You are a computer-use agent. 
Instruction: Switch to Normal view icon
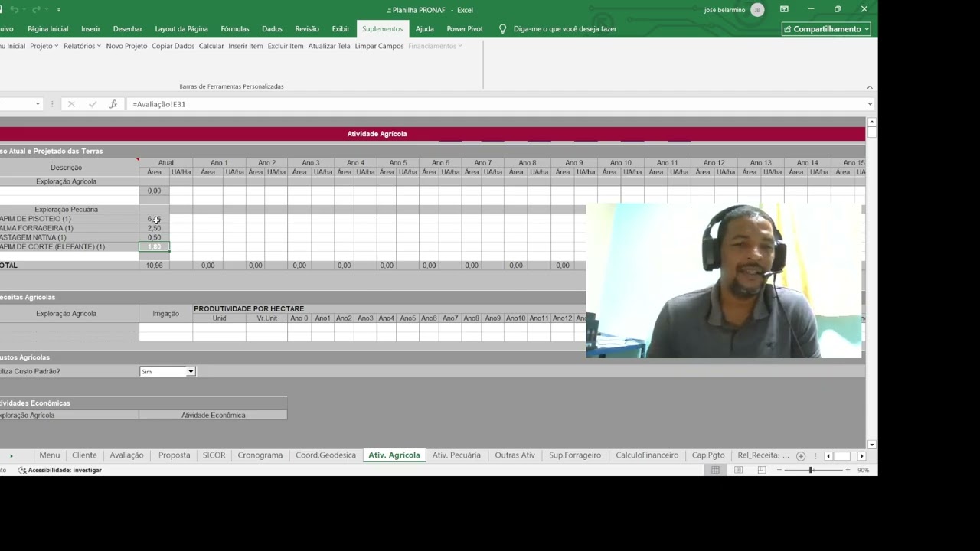715,470
